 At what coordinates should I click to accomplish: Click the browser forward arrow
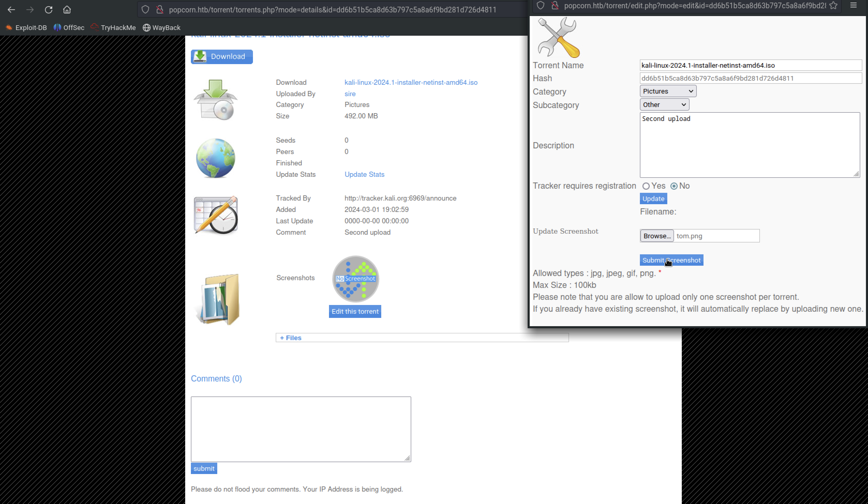(30, 10)
